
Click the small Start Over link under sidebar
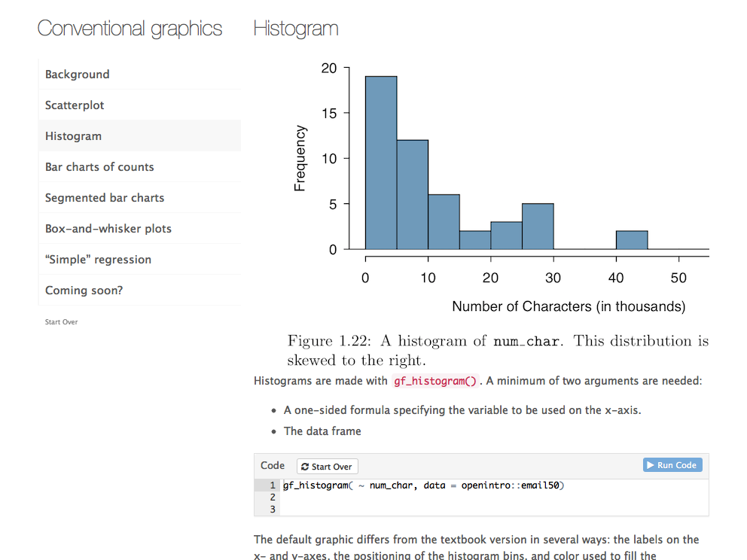[61, 322]
